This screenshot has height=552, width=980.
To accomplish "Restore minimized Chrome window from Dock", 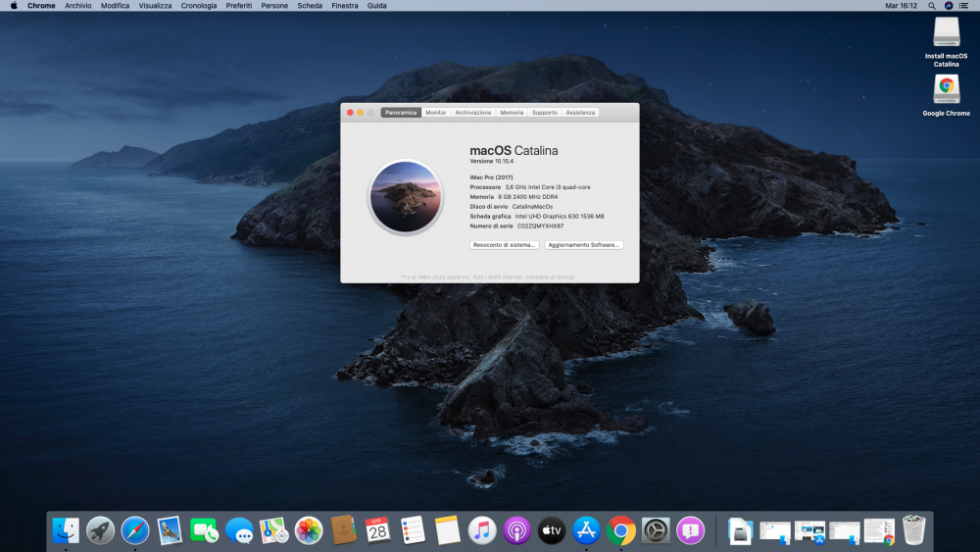I will [x=879, y=532].
